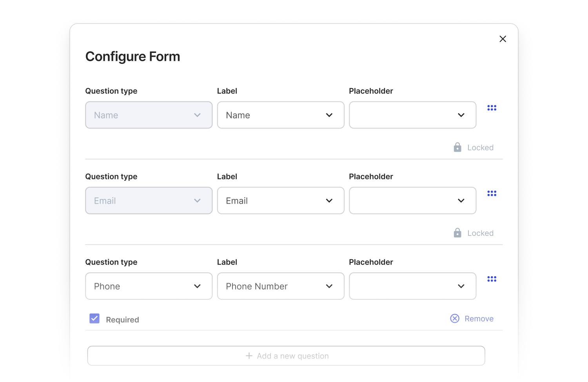Expand the Phone Number label dropdown

(281, 286)
